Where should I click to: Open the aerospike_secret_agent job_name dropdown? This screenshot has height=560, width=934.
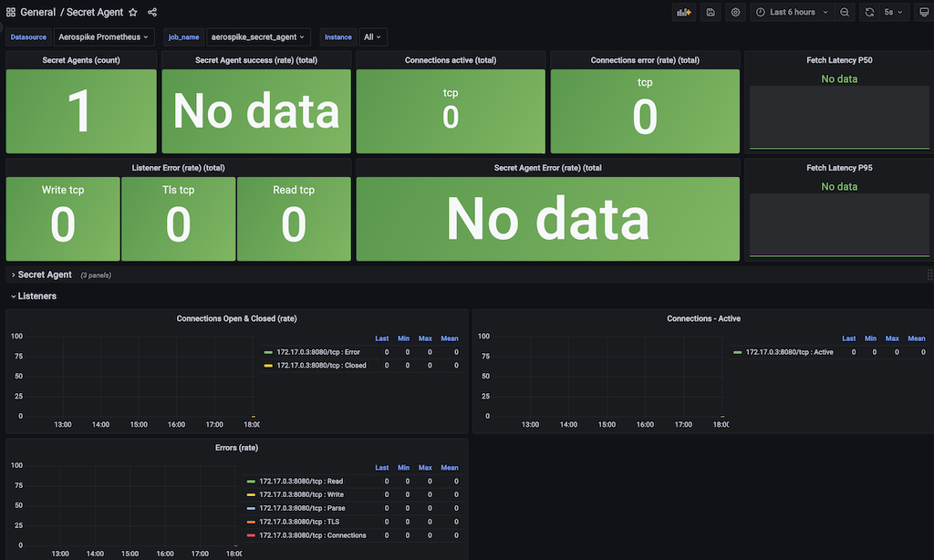pyautogui.click(x=257, y=36)
